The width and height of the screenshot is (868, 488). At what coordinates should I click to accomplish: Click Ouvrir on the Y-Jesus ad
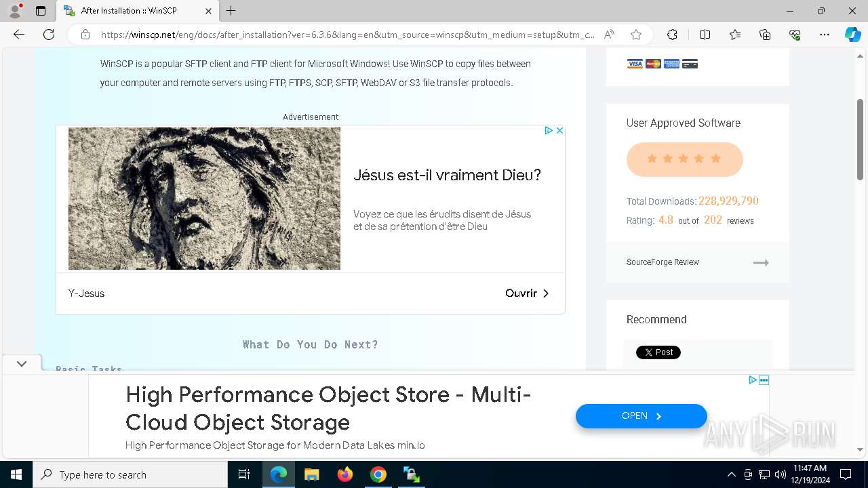point(527,293)
